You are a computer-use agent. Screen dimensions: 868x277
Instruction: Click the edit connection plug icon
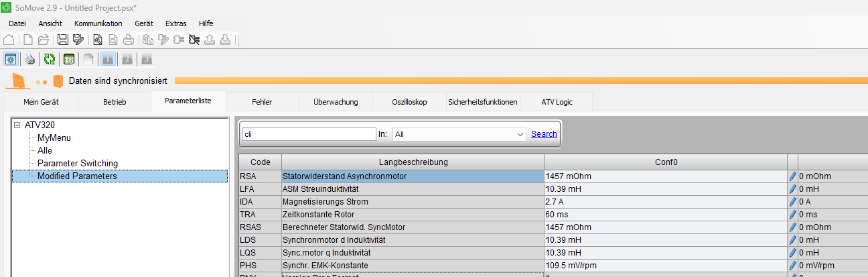coord(163,40)
